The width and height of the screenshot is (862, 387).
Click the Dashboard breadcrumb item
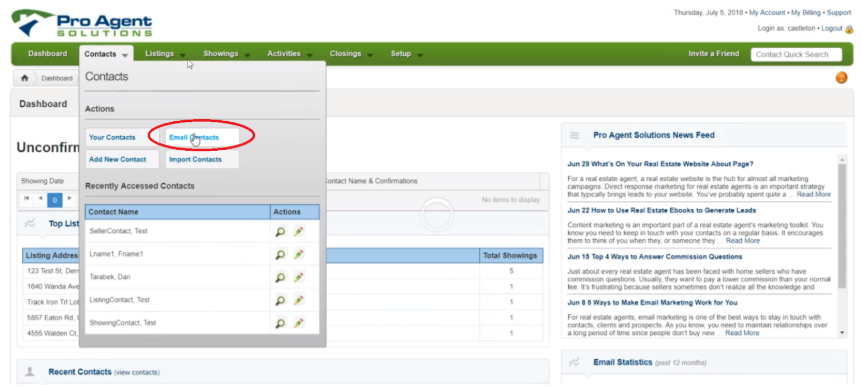(x=57, y=79)
